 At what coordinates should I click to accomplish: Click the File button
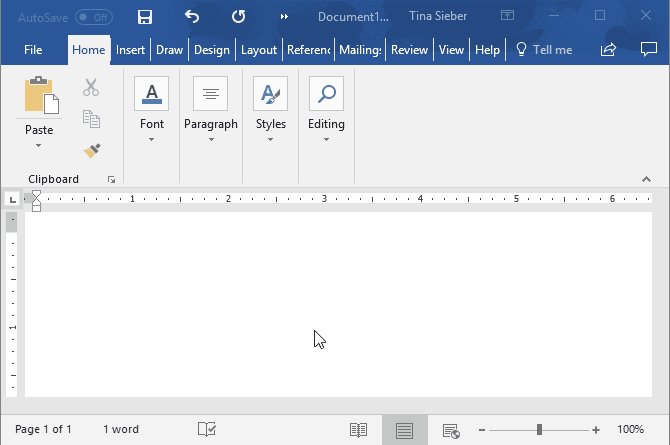click(33, 50)
